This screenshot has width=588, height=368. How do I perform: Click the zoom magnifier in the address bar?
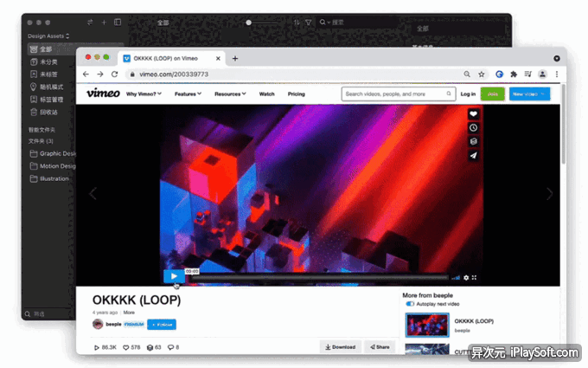click(x=467, y=74)
